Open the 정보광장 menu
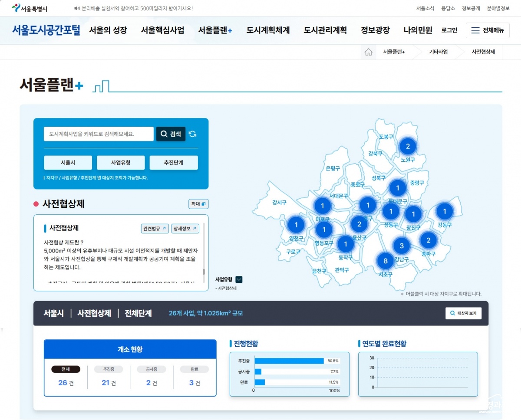 (375, 30)
